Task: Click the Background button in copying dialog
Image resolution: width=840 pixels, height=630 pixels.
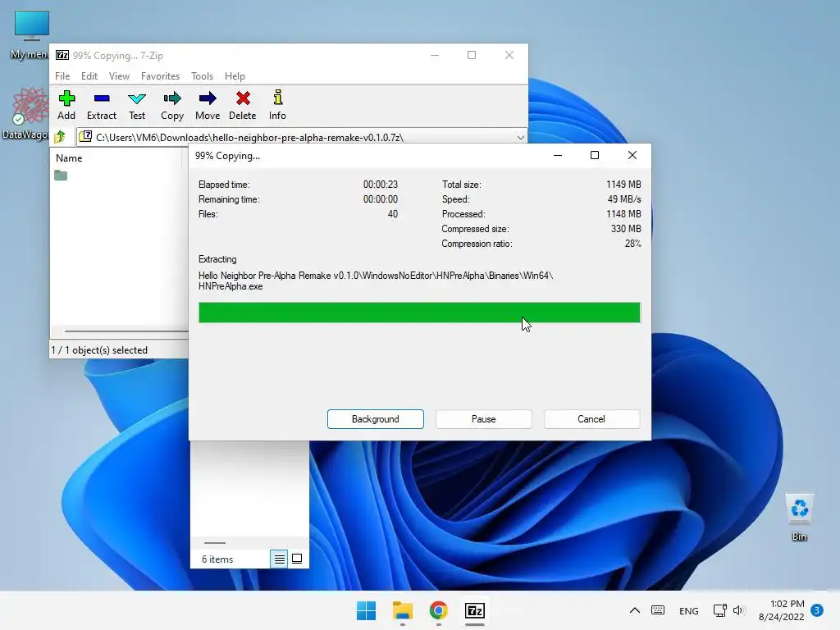Action: click(376, 419)
